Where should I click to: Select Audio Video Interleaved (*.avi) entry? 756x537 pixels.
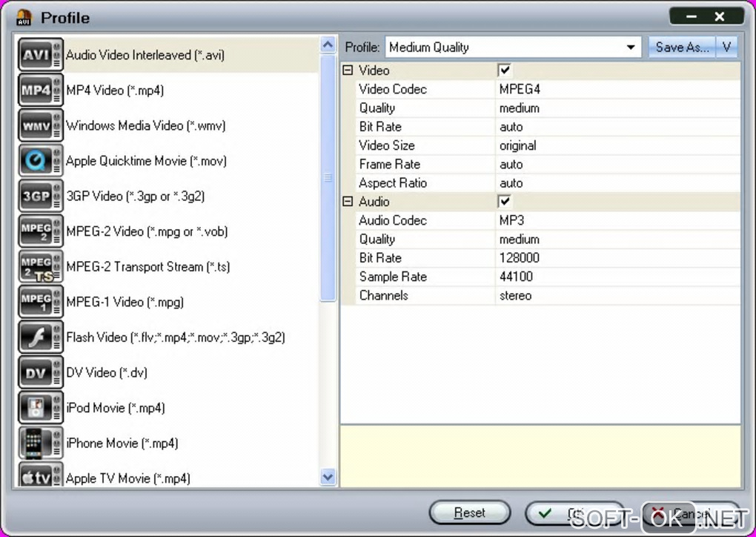coord(168,55)
